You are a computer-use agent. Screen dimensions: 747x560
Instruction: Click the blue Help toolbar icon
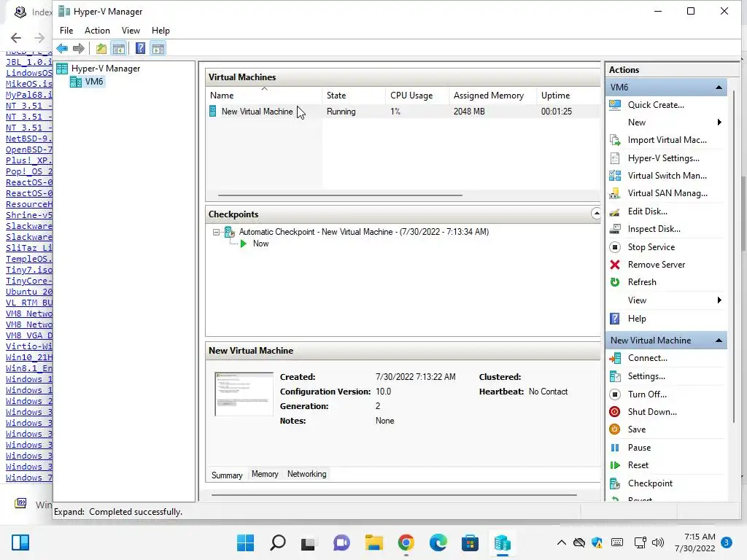pyautogui.click(x=140, y=48)
